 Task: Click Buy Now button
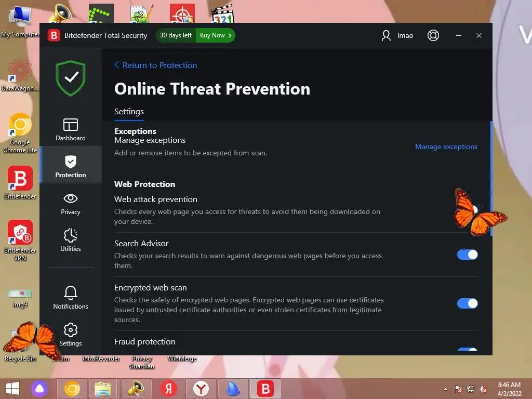tap(216, 35)
